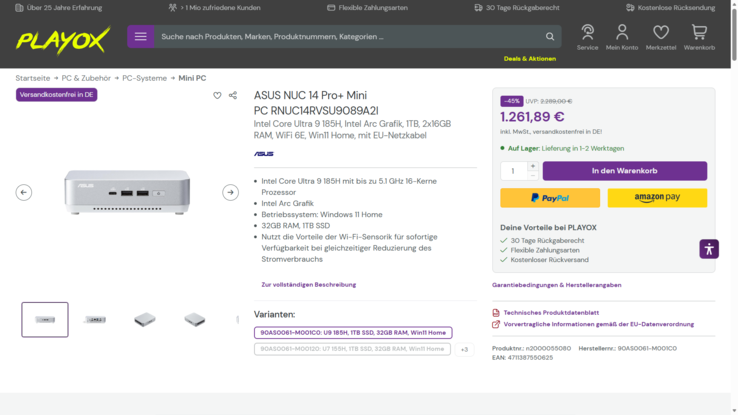The image size is (738, 415).
Task: Focus the product search field
Action: 351,37
